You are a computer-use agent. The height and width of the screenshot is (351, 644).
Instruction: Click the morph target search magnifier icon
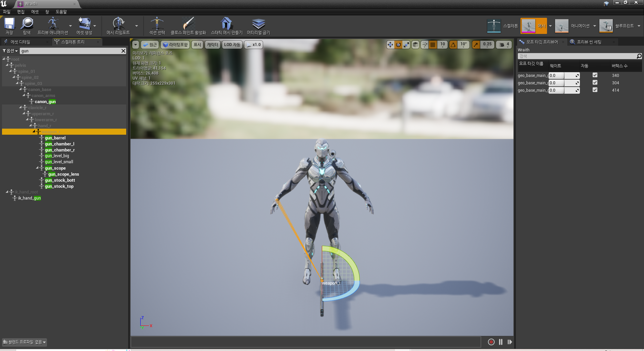[x=639, y=56]
